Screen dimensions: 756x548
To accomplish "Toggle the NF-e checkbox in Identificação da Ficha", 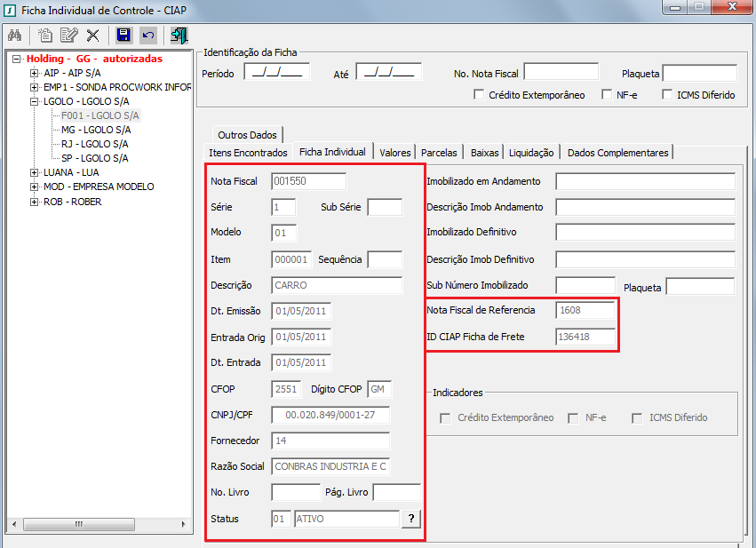I will pyautogui.click(x=608, y=95).
